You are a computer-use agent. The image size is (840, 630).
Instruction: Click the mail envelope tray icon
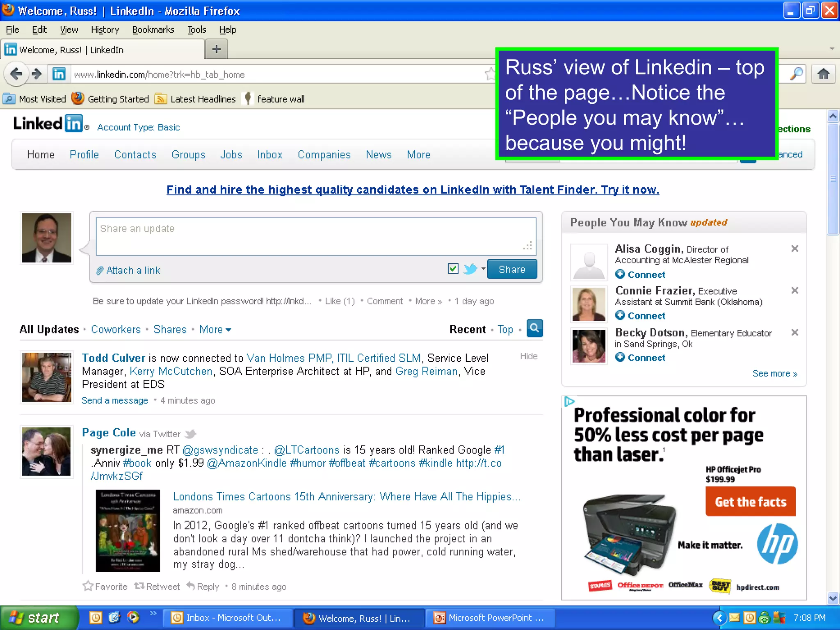click(734, 617)
